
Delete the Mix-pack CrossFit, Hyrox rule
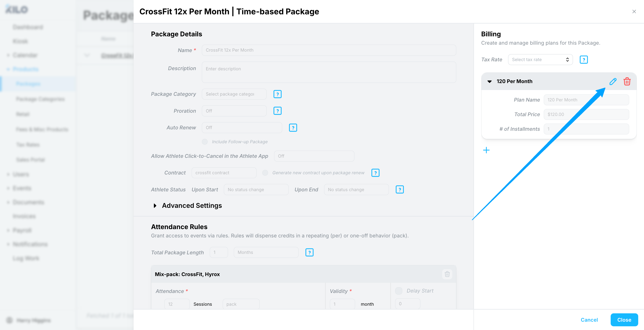pos(447,274)
